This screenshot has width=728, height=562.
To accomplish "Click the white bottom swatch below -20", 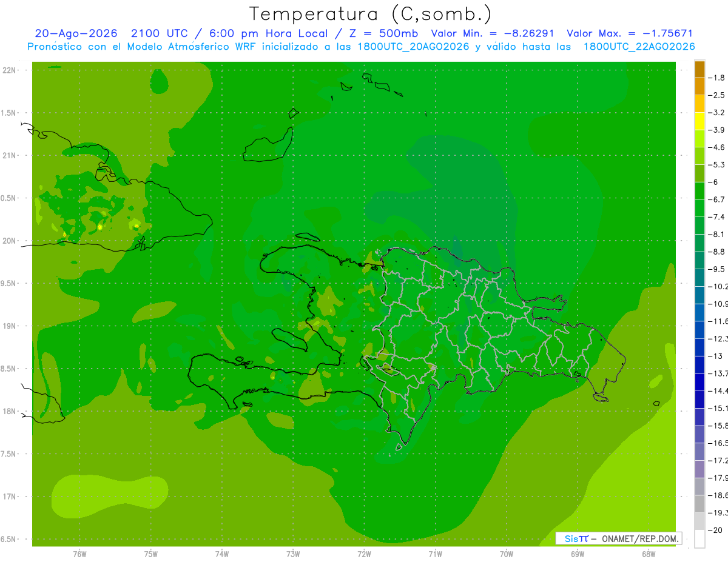I will pos(699,539).
